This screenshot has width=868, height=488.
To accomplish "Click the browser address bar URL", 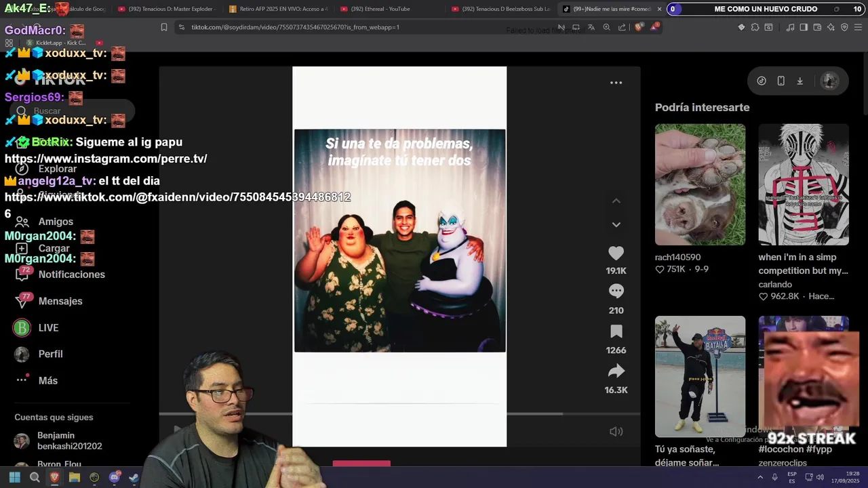I will (296, 27).
